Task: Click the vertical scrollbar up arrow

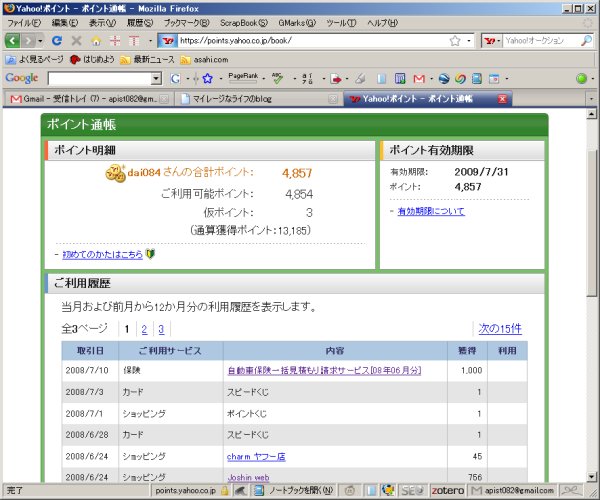Action: [592, 114]
